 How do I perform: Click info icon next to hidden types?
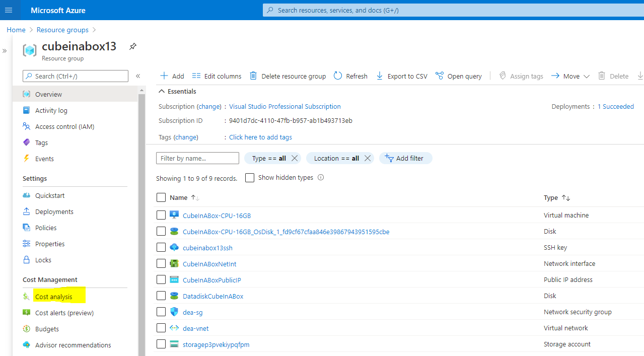pyautogui.click(x=321, y=178)
